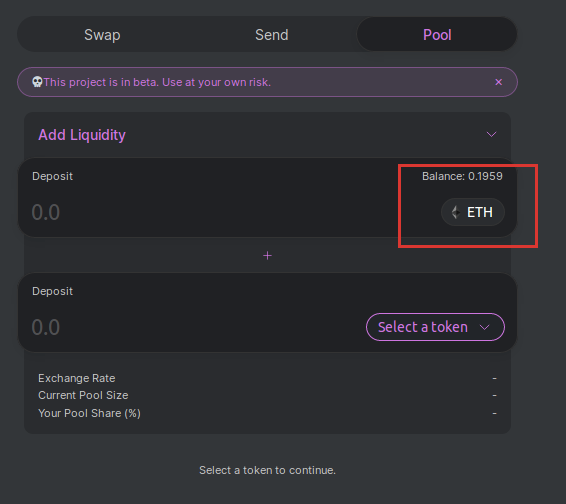Click Select a token to continue text

point(267,470)
